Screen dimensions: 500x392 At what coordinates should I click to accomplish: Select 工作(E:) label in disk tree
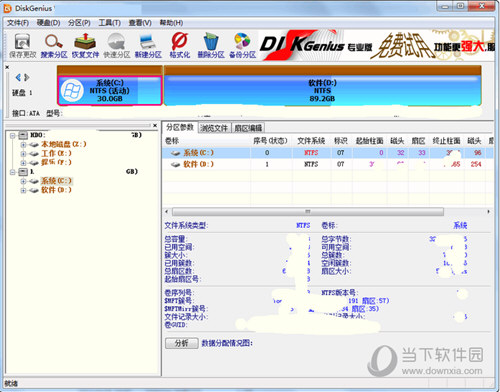point(56,154)
